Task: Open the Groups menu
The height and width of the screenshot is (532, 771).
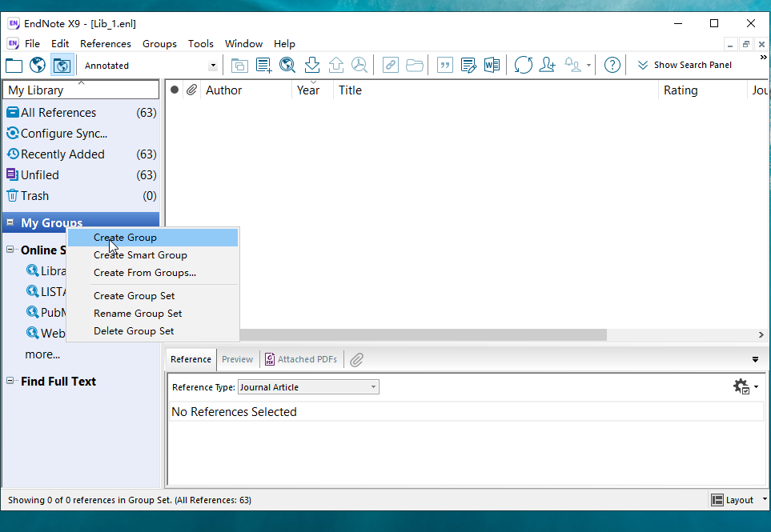Action: click(159, 44)
